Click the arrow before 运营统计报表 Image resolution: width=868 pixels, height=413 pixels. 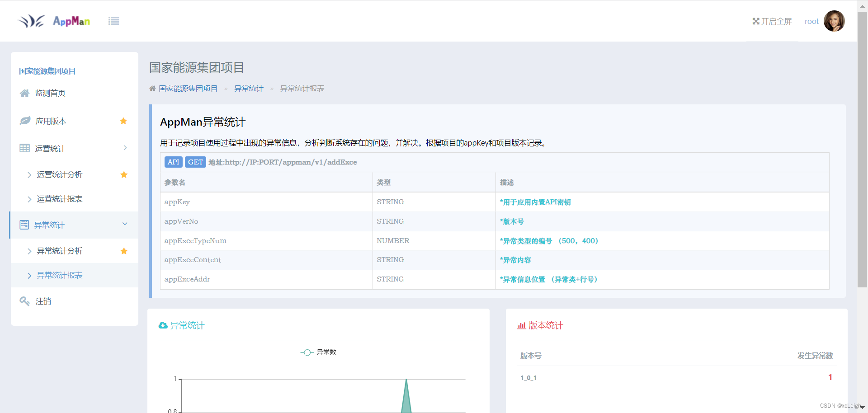point(29,199)
